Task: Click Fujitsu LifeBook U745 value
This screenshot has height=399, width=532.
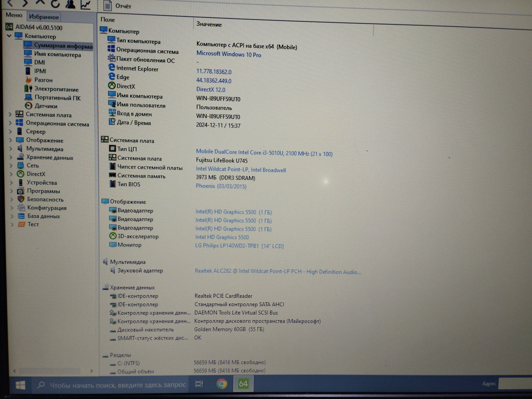Action: point(222,160)
